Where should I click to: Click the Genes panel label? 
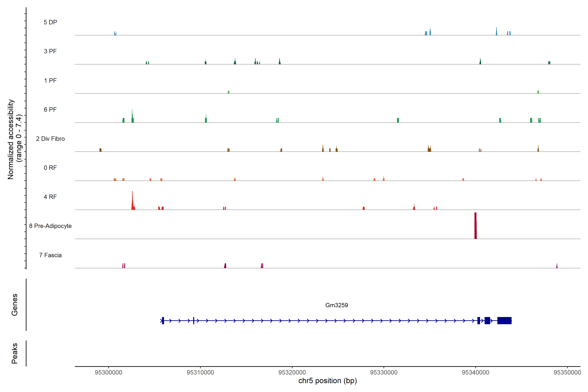coord(15,304)
